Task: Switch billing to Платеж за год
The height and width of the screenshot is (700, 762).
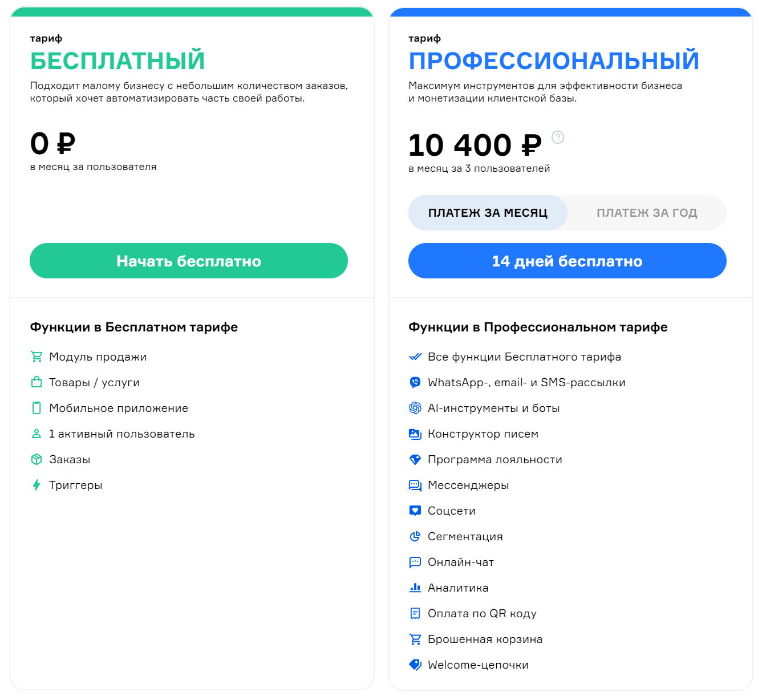Action: coord(647,213)
